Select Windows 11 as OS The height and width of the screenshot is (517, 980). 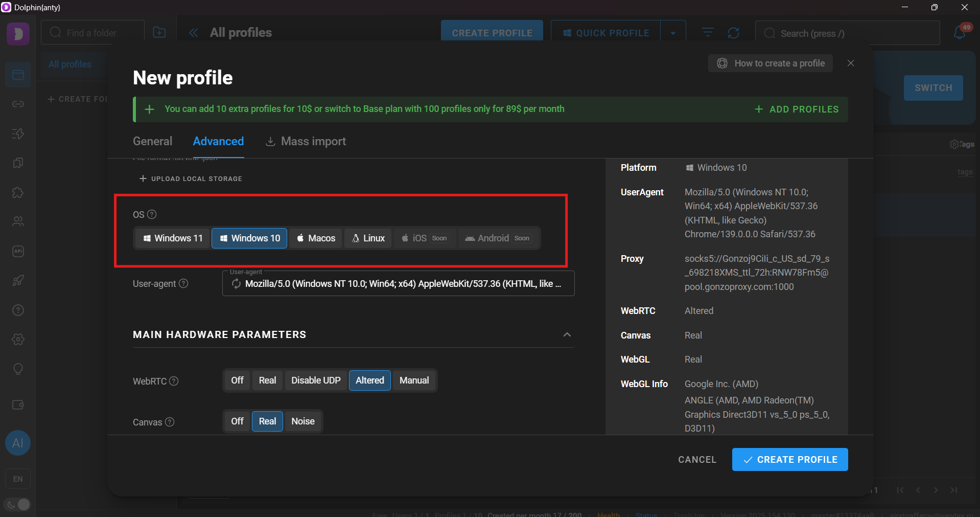pyautogui.click(x=173, y=238)
